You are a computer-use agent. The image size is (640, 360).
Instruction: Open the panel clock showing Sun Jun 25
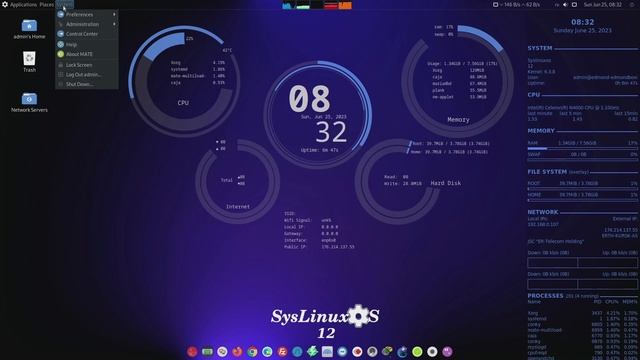[603, 4]
